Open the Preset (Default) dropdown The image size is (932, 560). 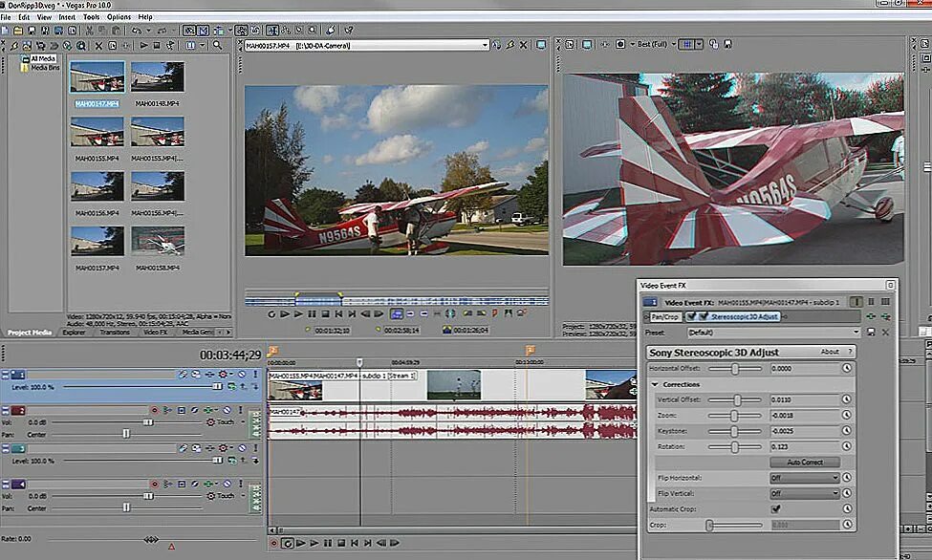tap(856, 333)
